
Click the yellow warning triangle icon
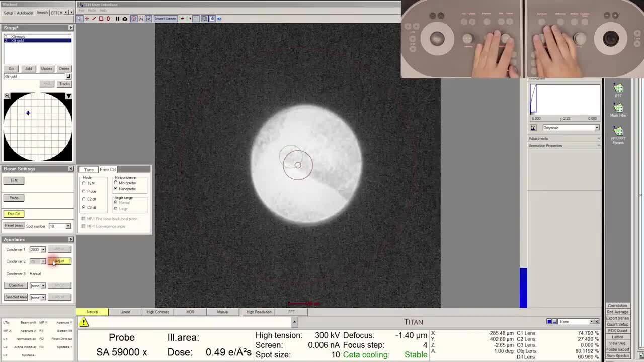(84, 322)
